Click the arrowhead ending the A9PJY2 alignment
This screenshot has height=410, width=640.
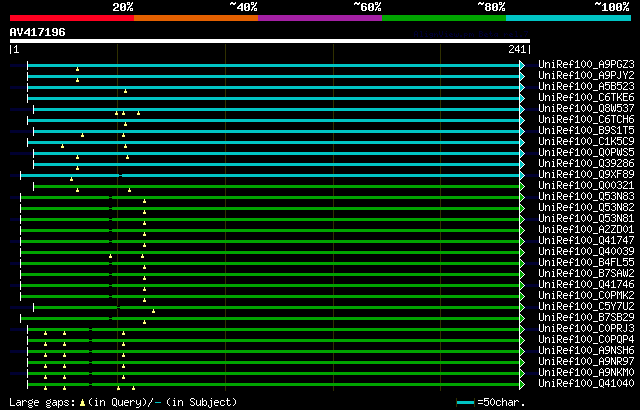pos(522,76)
